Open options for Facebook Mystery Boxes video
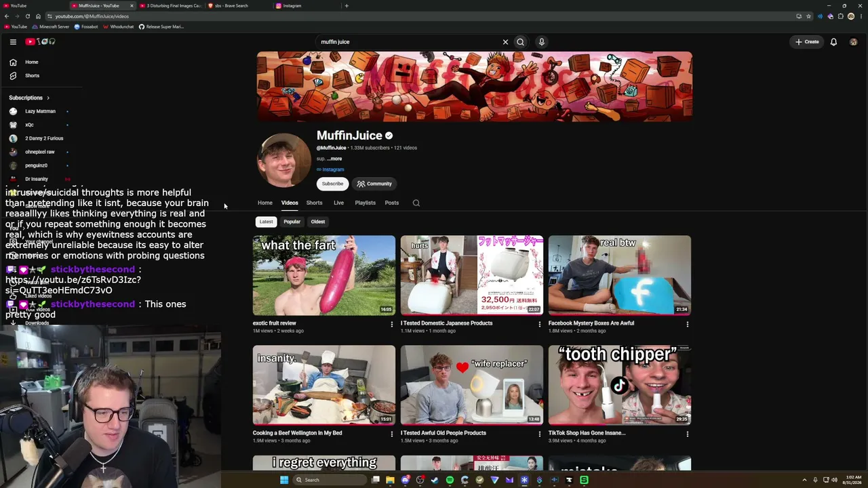868x488 pixels. click(688, 325)
